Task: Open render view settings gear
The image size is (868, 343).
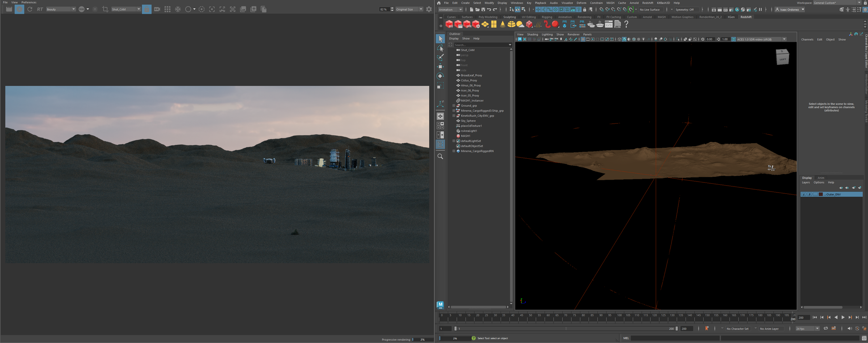Action: point(429,9)
